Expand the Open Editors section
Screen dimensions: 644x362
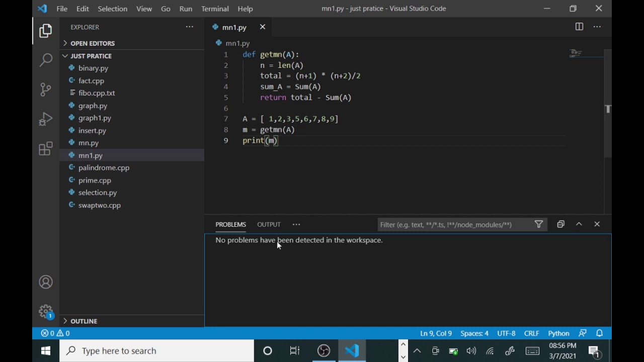click(x=93, y=43)
